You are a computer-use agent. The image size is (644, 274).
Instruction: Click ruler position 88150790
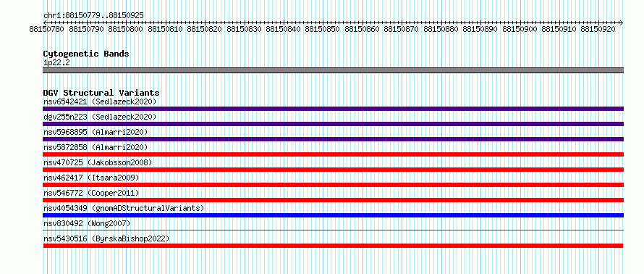tap(86, 29)
